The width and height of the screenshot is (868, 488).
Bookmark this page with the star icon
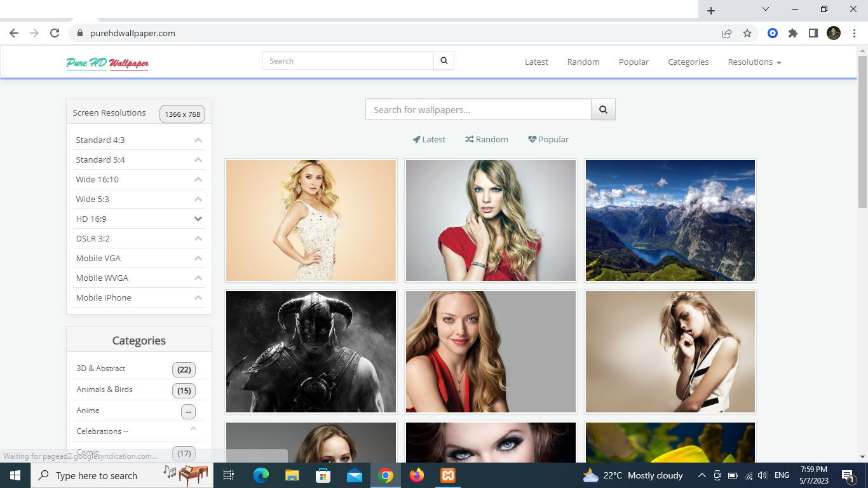747,33
